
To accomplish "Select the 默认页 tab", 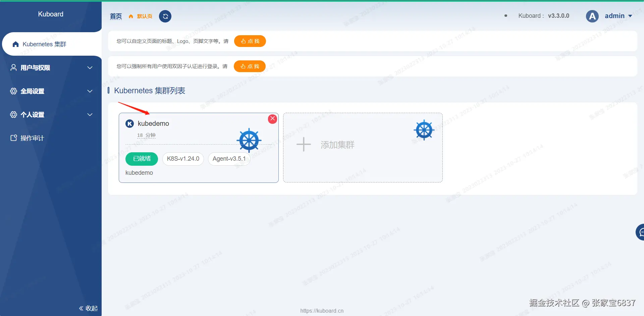I will tap(145, 16).
